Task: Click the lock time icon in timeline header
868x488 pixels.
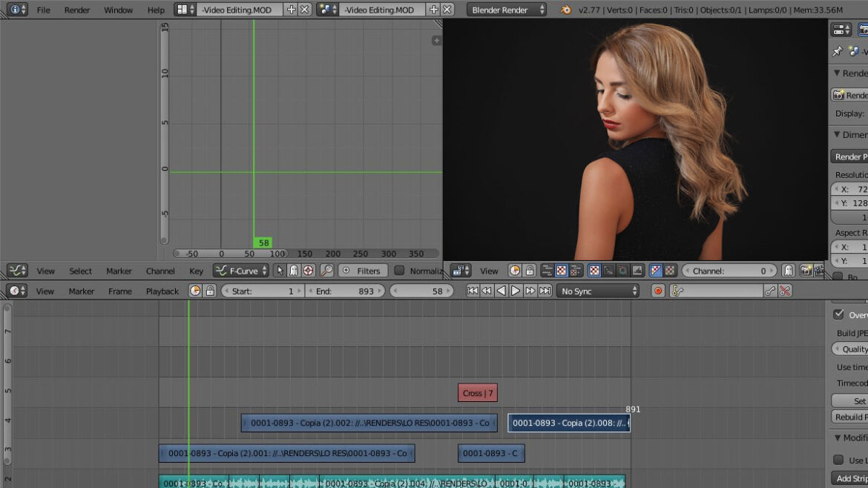Action: (x=210, y=291)
